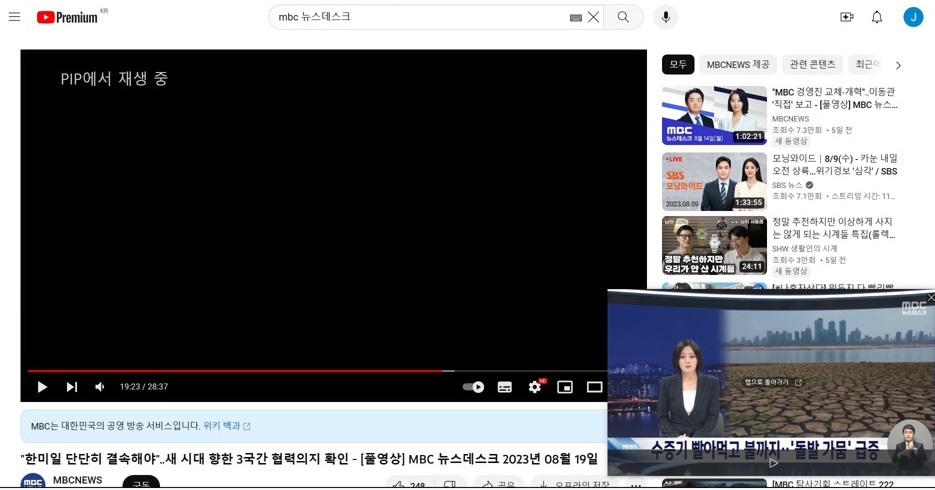Open player settings gear

click(x=535, y=387)
